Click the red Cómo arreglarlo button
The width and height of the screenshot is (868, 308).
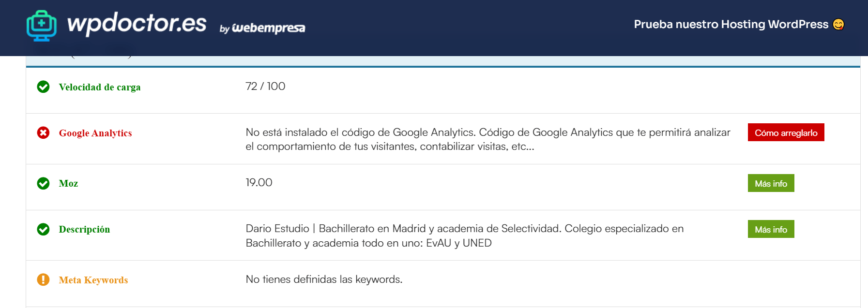[x=786, y=132]
